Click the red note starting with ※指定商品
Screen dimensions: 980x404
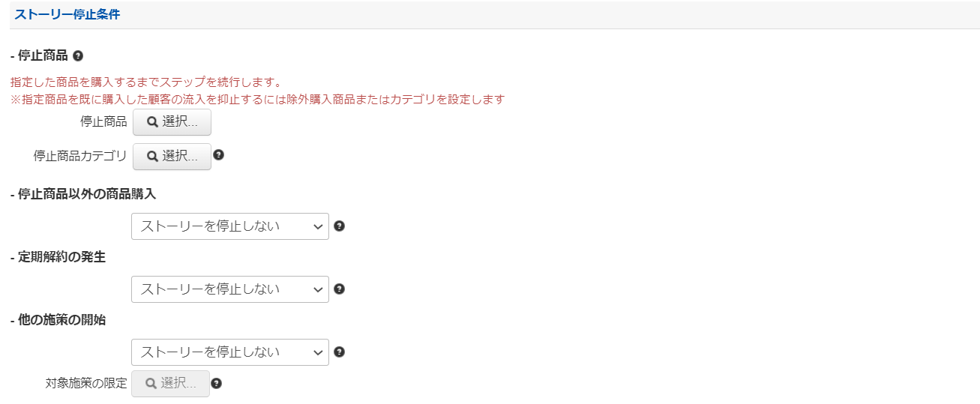tap(257, 99)
